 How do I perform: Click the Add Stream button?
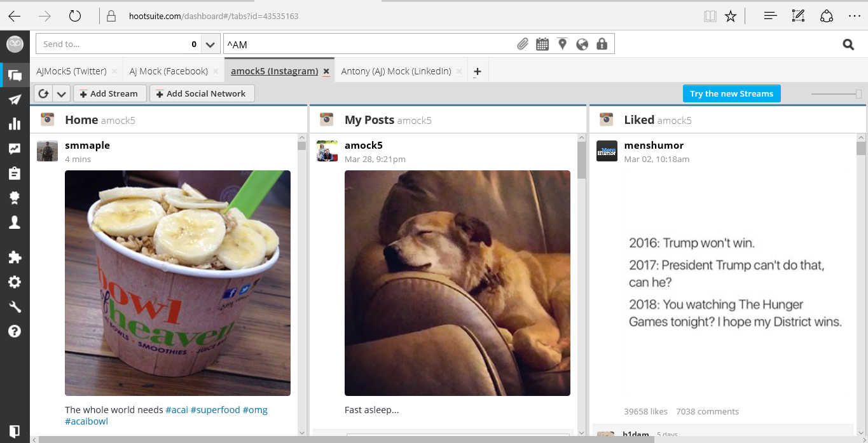click(x=109, y=94)
